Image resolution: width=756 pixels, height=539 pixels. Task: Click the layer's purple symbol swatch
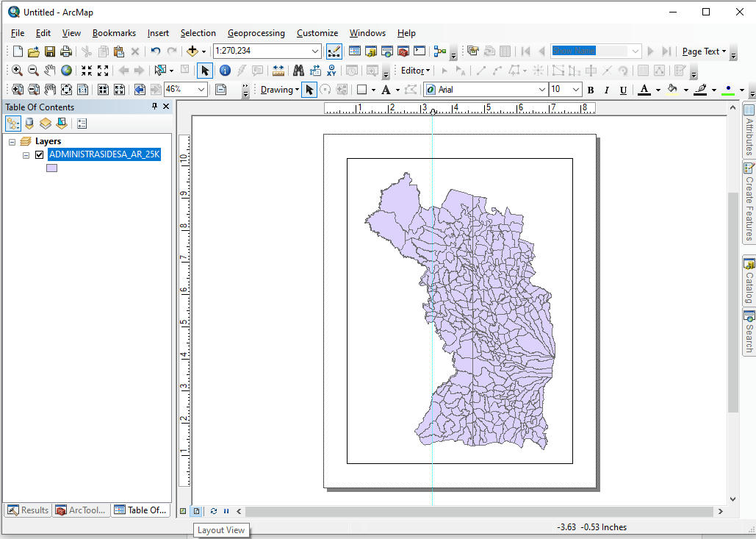(x=51, y=168)
